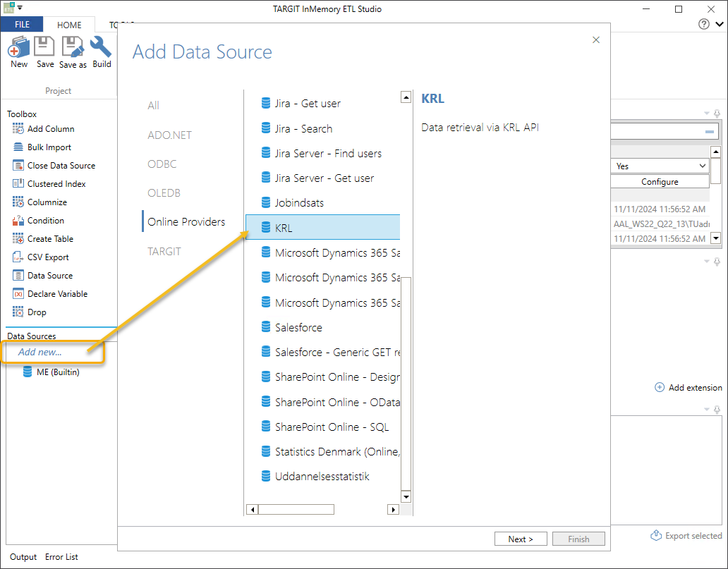Select TARGIT category
Screen dimensions: 728x569
[164, 251]
